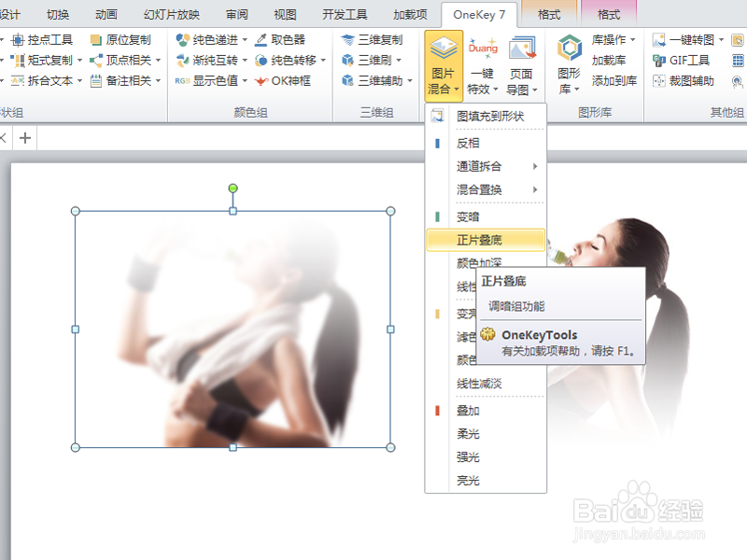Click the 添加到库 button
The image size is (747, 560).
tap(614, 81)
